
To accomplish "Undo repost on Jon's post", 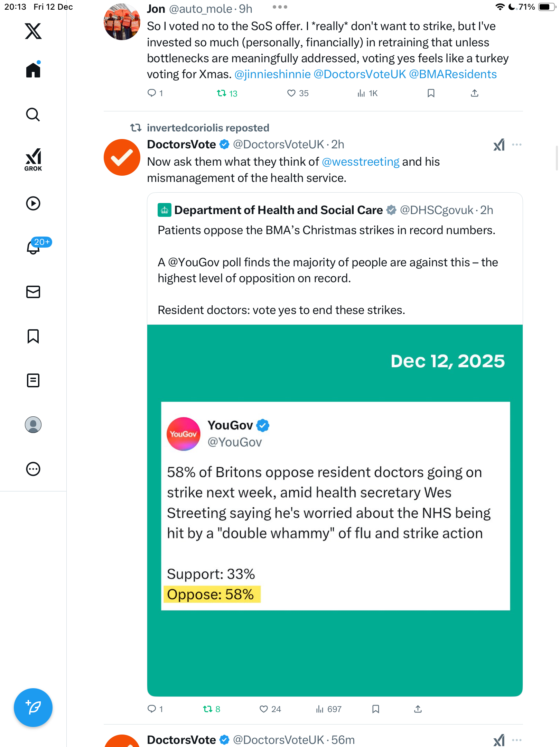I will pyautogui.click(x=222, y=93).
